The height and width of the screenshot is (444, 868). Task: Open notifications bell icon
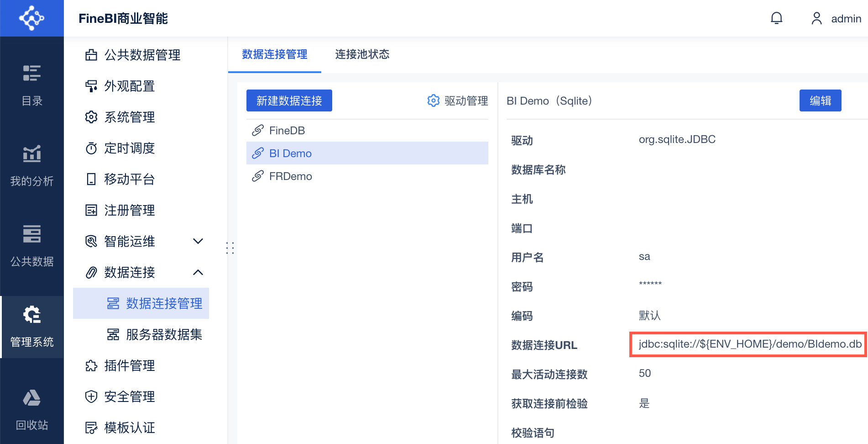[x=776, y=18]
